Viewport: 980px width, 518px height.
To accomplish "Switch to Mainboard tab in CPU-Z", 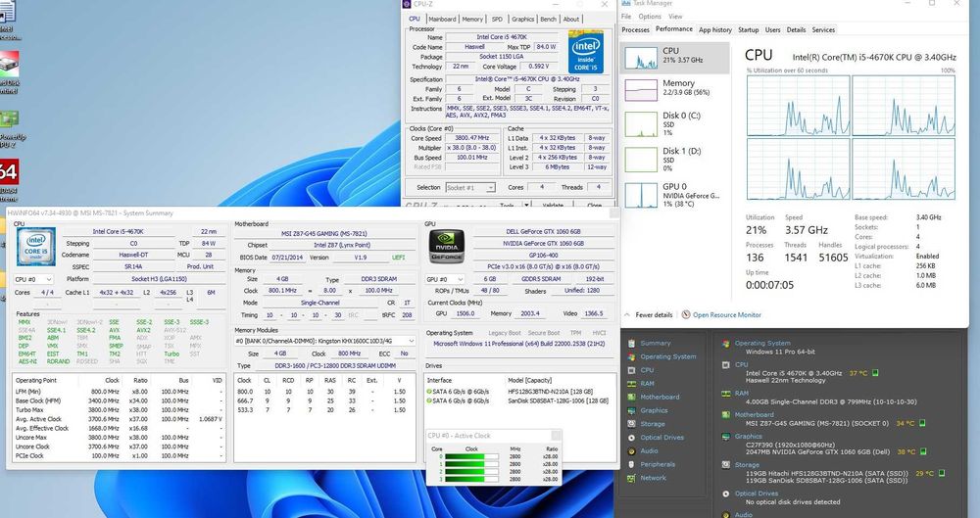I will (442, 20).
